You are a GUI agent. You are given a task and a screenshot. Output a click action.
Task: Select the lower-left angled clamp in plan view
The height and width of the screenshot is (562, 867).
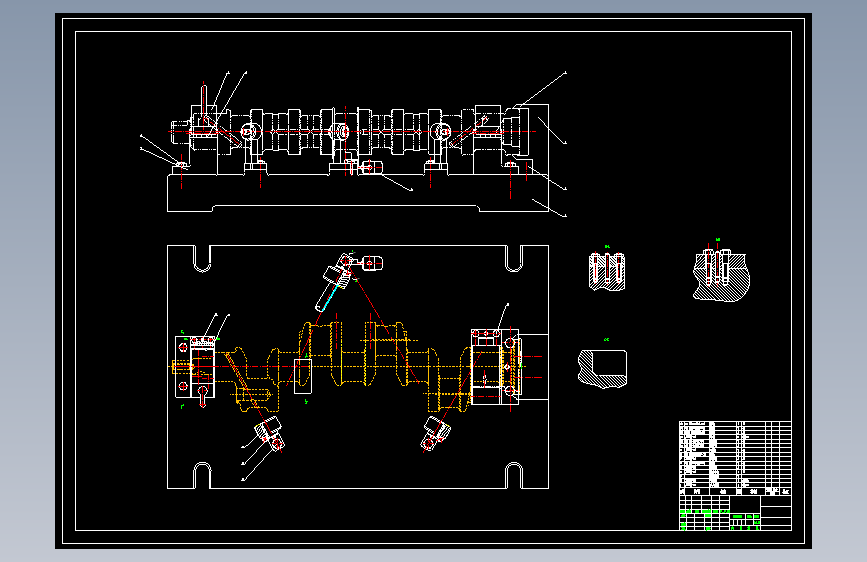(x=269, y=434)
